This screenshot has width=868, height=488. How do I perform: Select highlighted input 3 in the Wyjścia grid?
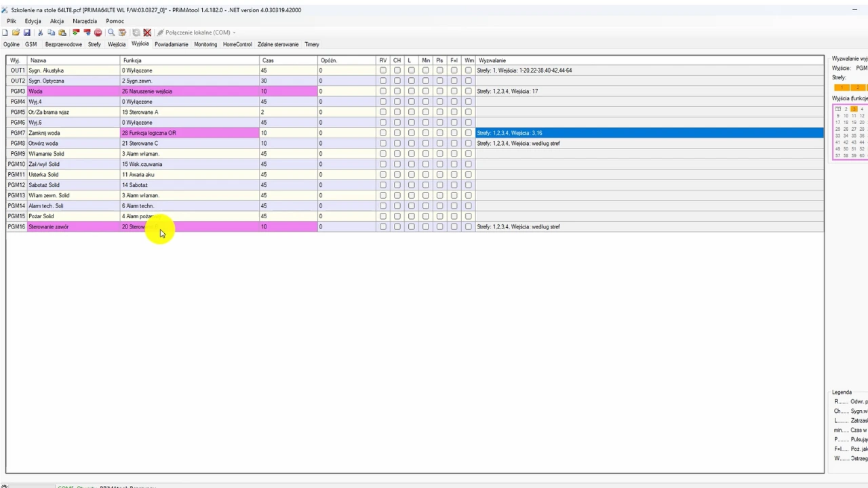click(854, 109)
